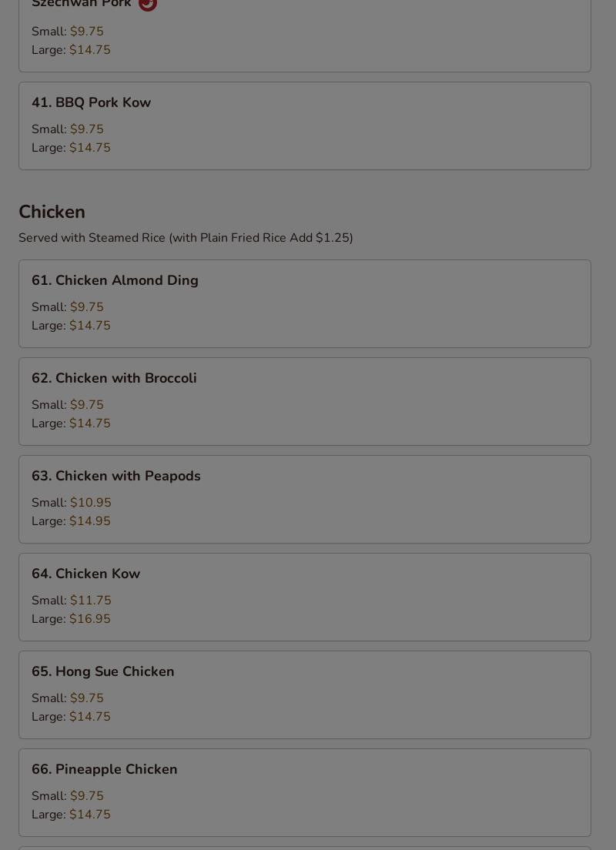
Task: Click Large $14.75 price of BBQ Pork Kow
Action: 71,148
